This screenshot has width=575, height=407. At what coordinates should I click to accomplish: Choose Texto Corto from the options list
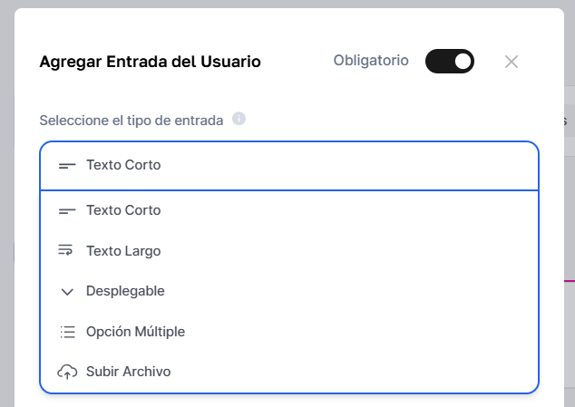click(x=289, y=210)
